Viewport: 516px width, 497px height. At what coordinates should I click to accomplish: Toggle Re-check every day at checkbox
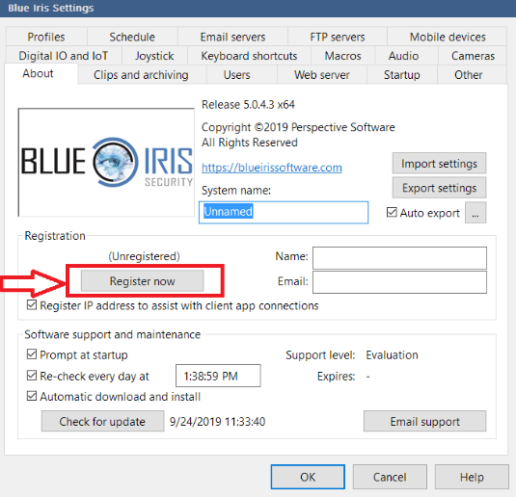[x=32, y=376]
